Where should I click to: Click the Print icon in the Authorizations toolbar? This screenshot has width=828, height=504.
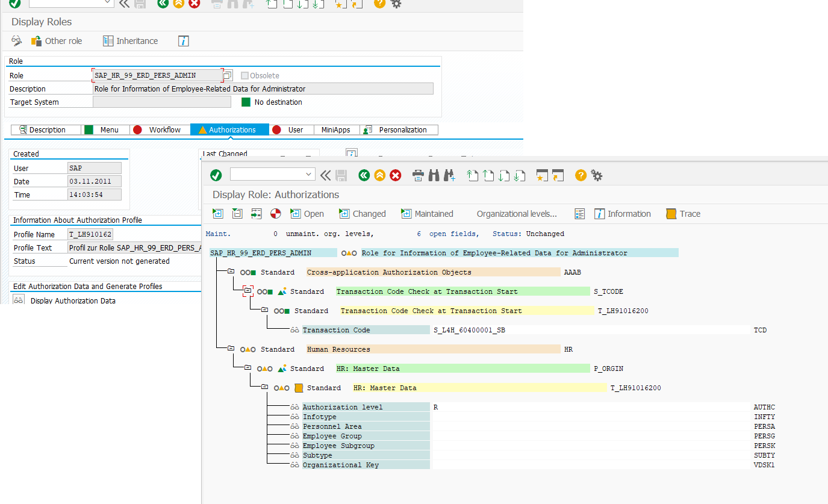point(418,175)
